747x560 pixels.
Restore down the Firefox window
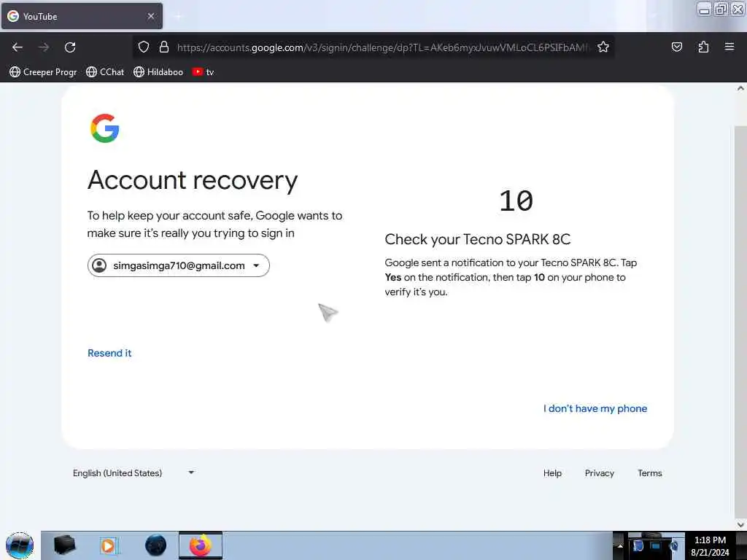pyautogui.click(x=721, y=9)
